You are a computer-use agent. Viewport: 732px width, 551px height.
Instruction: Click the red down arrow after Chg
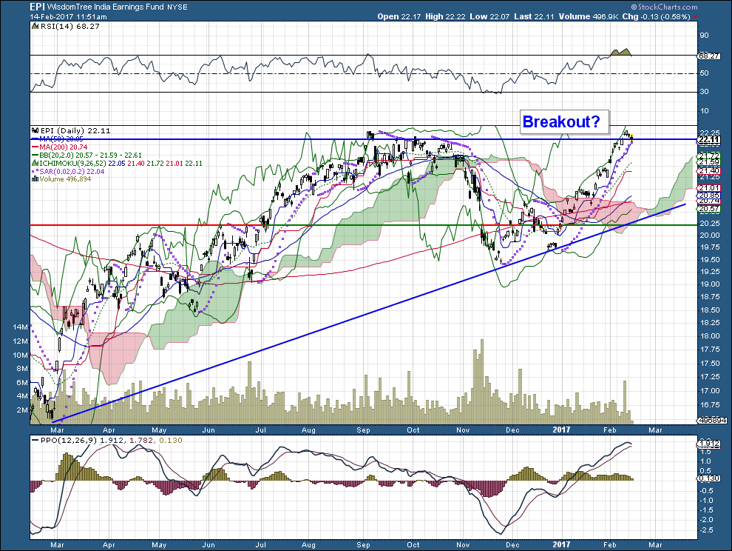pos(695,17)
